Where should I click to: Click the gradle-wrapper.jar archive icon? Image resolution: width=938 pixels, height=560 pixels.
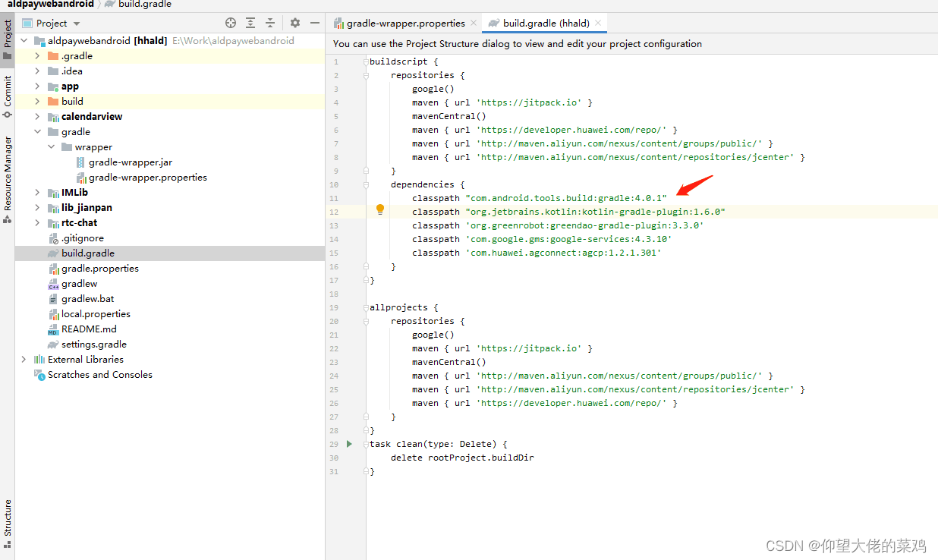[x=80, y=162]
